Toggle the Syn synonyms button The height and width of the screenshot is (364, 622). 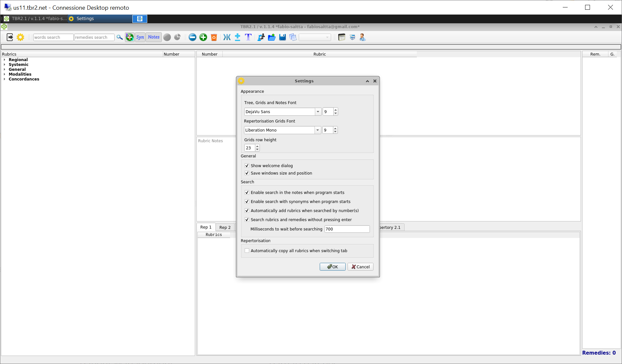tap(140, 37)
